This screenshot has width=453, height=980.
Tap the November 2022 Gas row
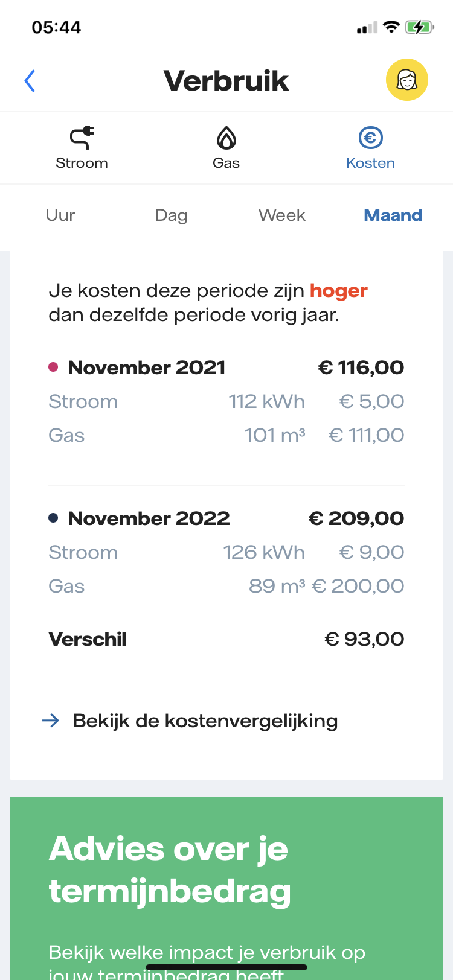(226, 586)
